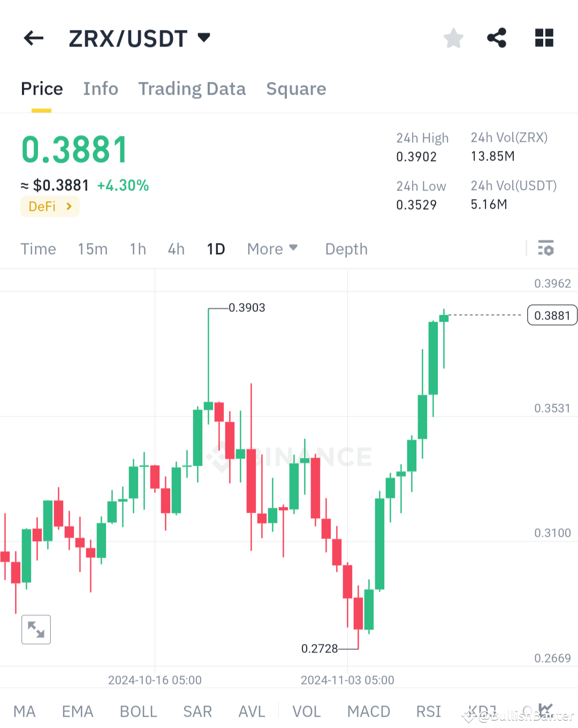Open the Square tab

tap(296, 88)
